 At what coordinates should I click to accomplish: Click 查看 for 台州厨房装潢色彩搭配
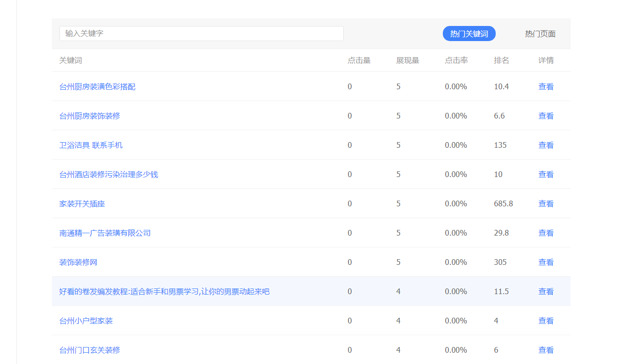click(x=546, y=86)
